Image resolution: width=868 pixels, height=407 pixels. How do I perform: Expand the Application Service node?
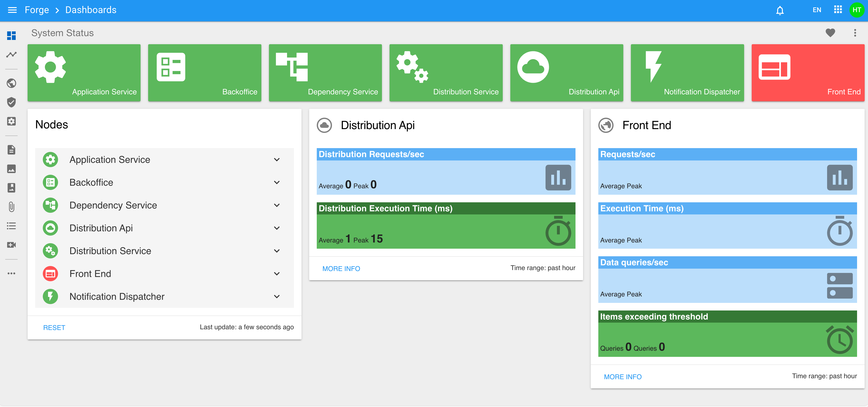click(x=277, y=160)
